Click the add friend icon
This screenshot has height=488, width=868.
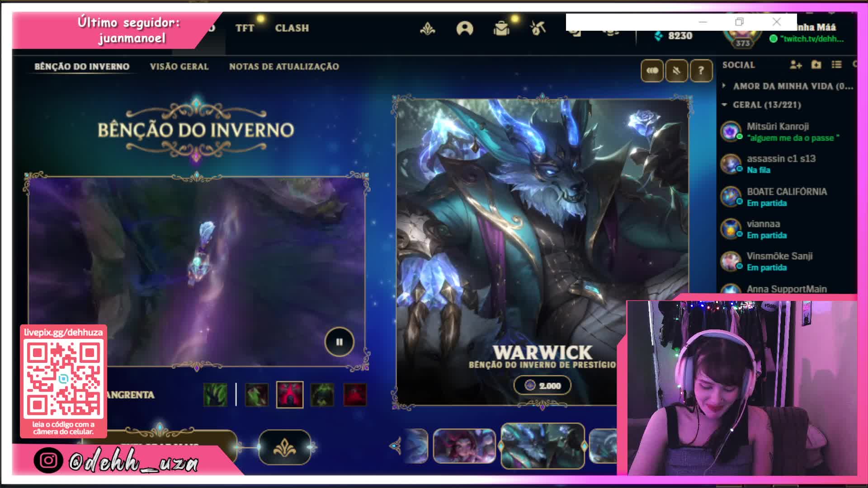[x=796, y=65]
